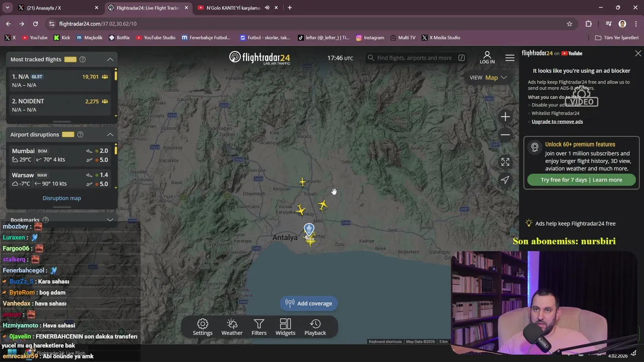Zoom in on the map with plus
This screenshot has width=644, height=362.
505,117
